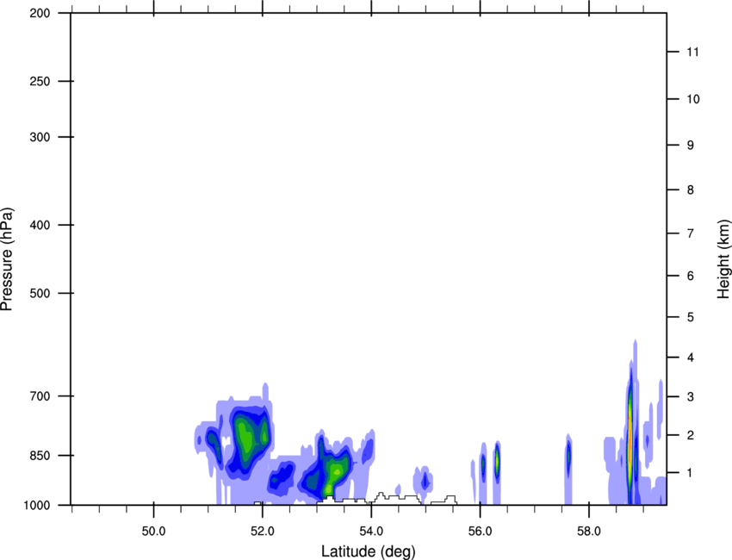Select the 5 km height tick label
The height and width of the screenshot is (560, 732).
coord(689,318)
